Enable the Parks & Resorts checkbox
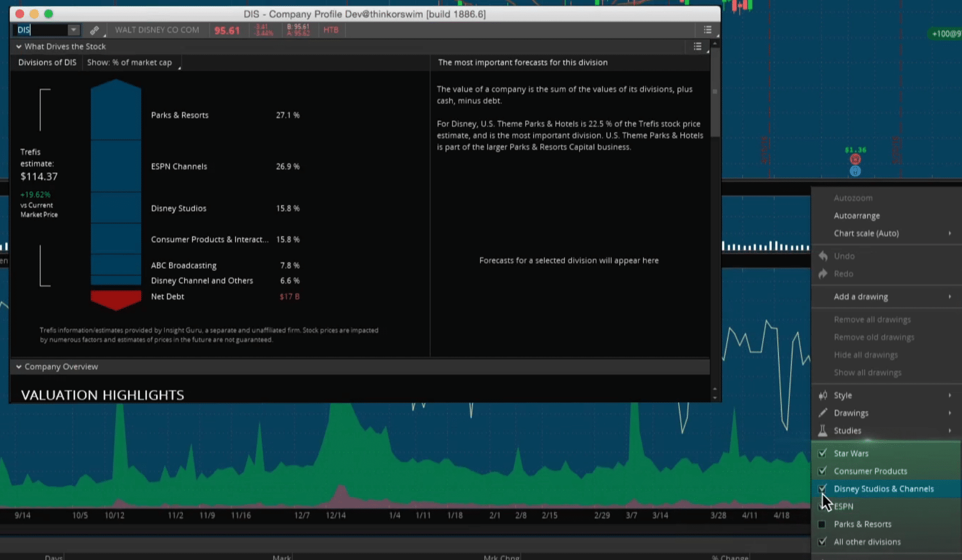This screenshot has height=560, width=962. [x=822, y=524]
